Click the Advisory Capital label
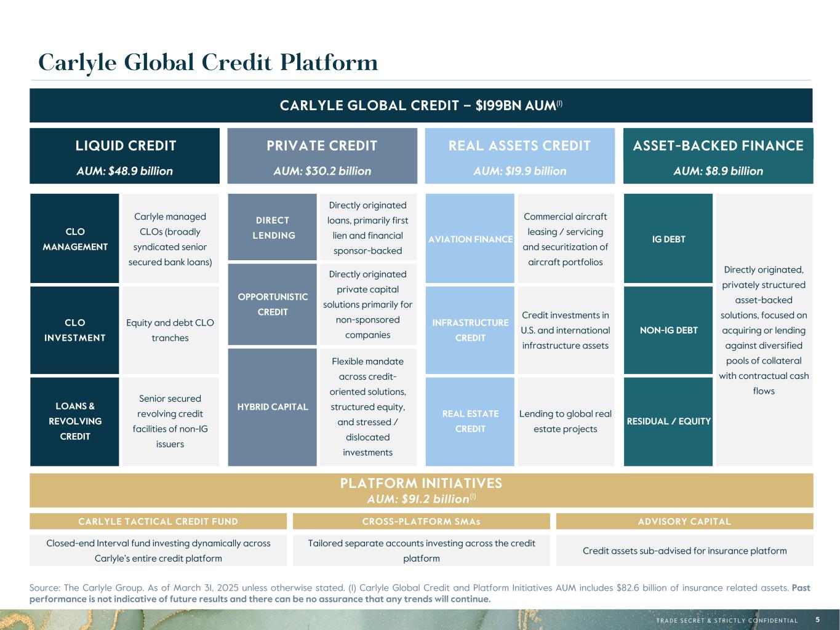The image size is (840, 630). click(x=684, y=522)
